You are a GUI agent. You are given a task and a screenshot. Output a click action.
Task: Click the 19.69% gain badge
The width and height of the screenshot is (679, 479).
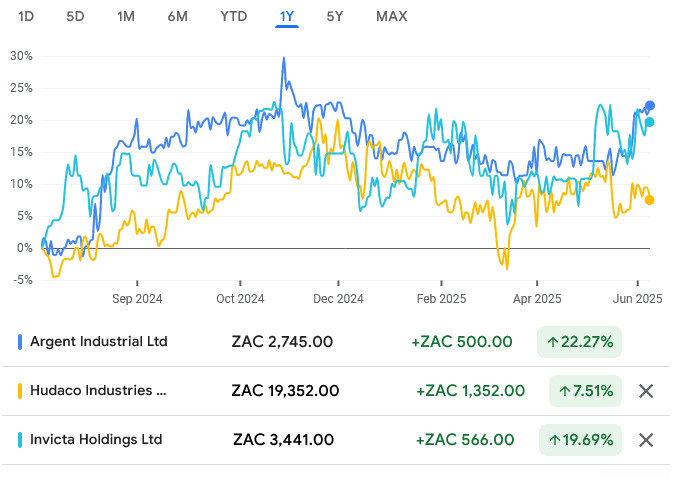point(580,440)
